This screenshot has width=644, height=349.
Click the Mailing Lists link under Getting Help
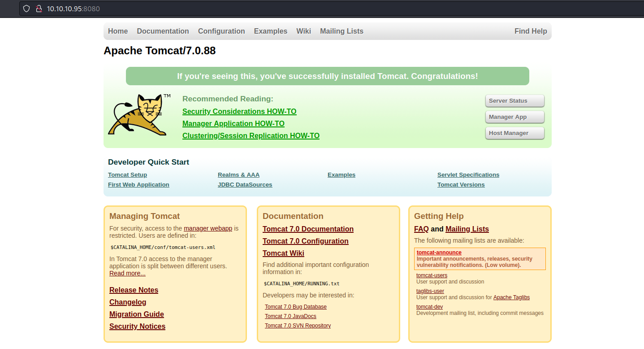pos(467,229)
